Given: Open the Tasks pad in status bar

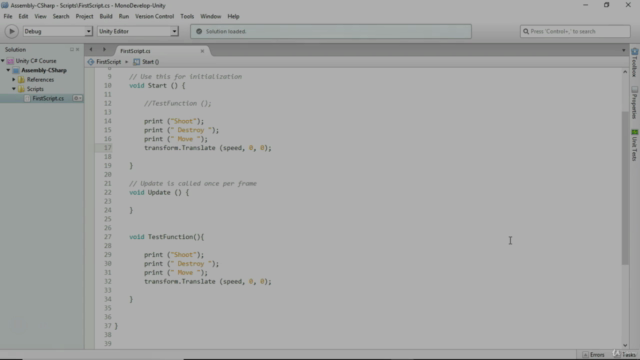Looking at the screenshot, I should click(x=624, y=355).
